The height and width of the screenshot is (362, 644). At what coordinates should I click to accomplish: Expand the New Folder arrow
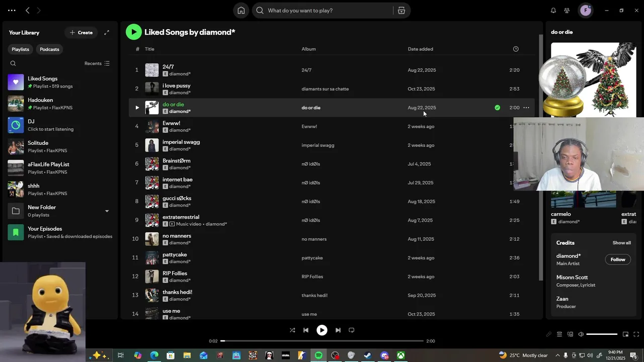(107, 211)
